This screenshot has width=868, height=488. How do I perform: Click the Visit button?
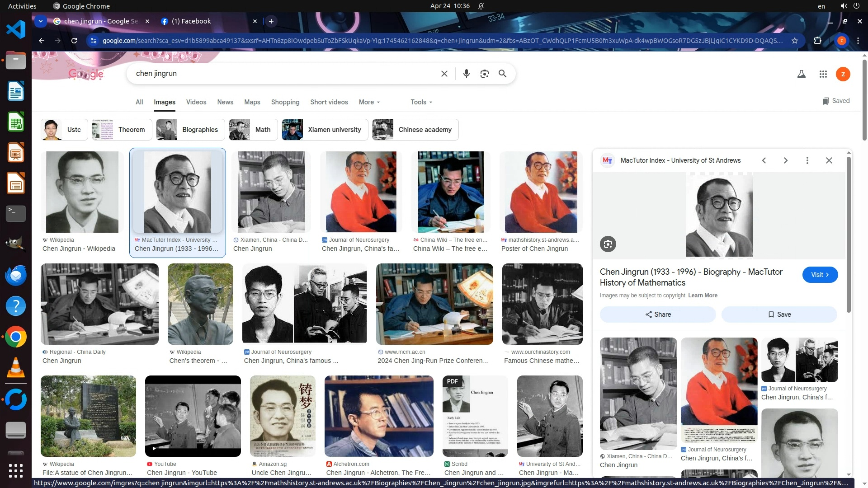pyautogui.click(x=820, y=275)
